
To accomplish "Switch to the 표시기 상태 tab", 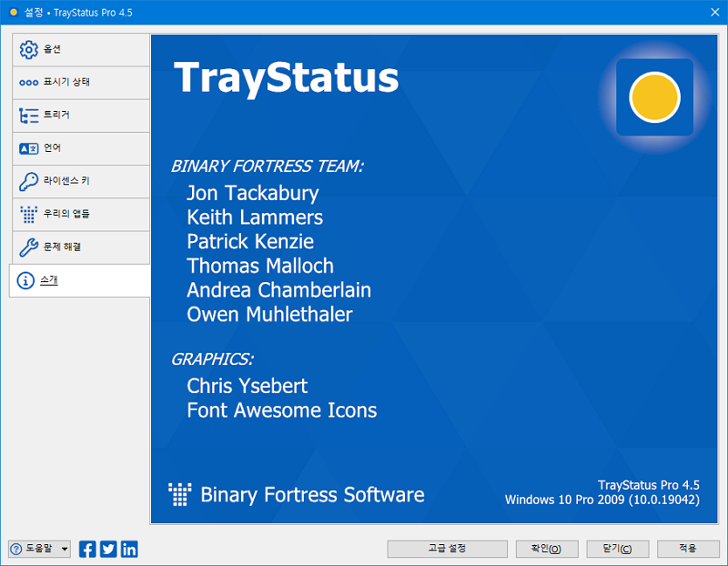I will click(81, 82).
